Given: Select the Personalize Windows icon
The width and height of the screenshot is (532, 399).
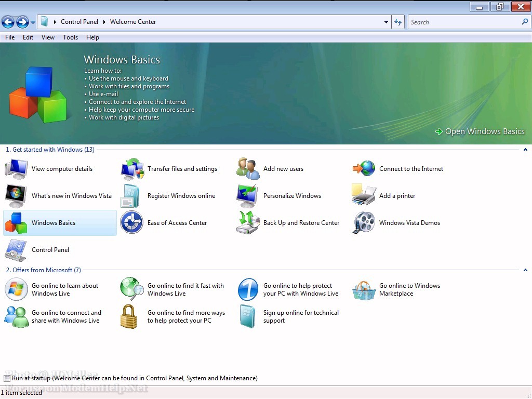Looking at the screenshot, I should coord(248,196).
